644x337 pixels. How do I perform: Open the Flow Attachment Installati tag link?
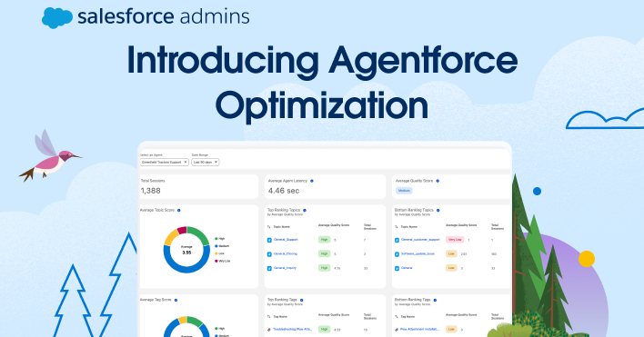[419, 329]
